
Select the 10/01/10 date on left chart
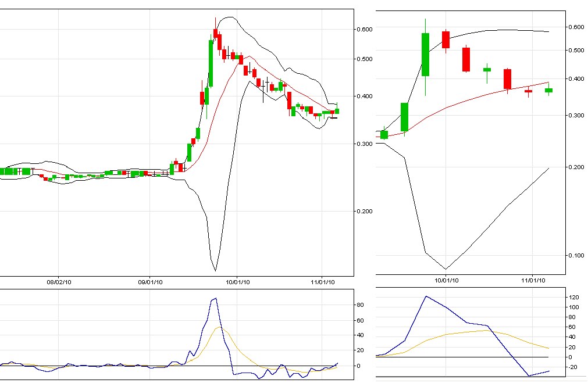click(x=238, y=282)
